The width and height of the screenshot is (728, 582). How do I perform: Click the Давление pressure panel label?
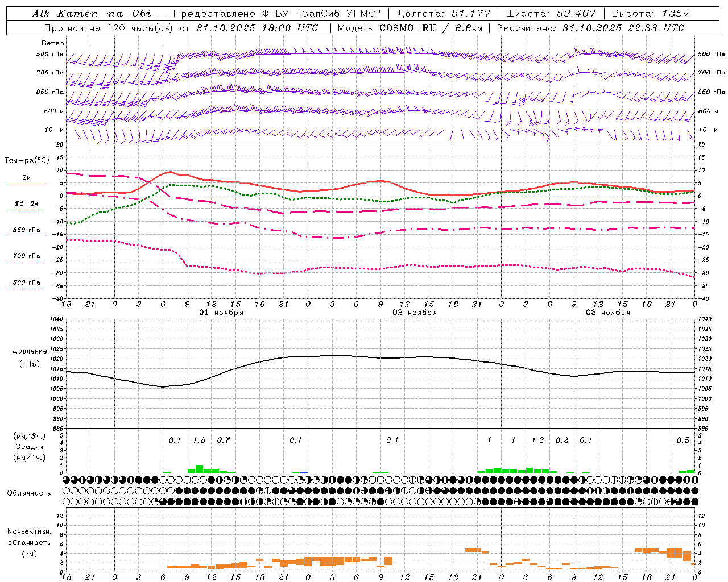[30, 351]
